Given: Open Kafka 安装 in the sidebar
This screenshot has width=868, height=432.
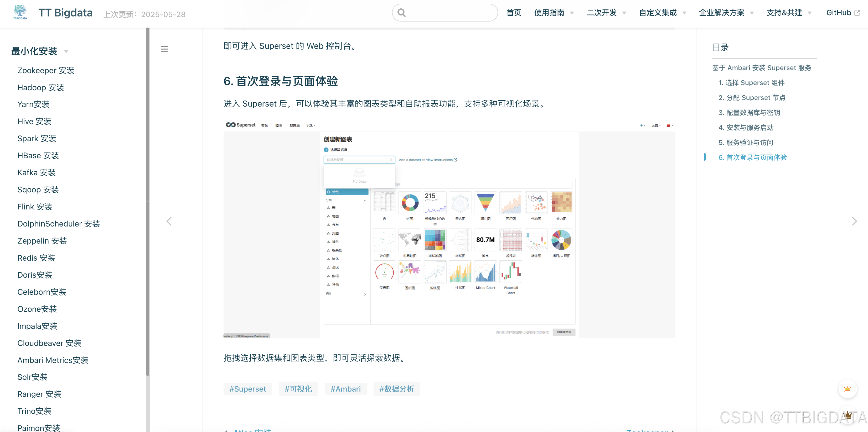Looking at the screenshot, I should click(x=37, y=172).
